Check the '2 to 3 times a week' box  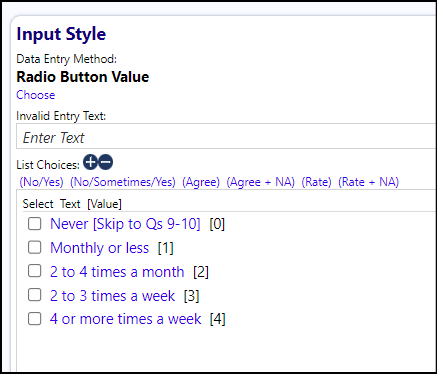(x=35, y=295)
